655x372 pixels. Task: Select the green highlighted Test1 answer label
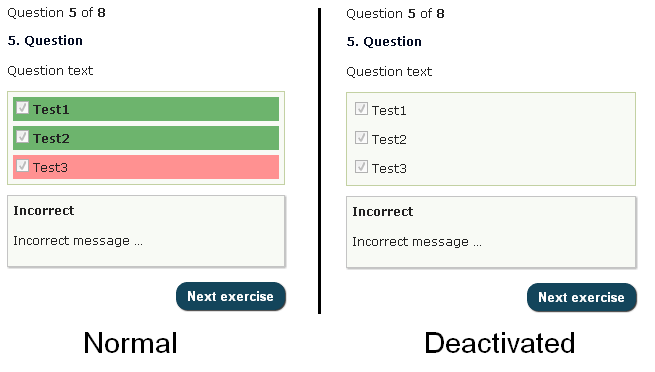tap(51, 109)
